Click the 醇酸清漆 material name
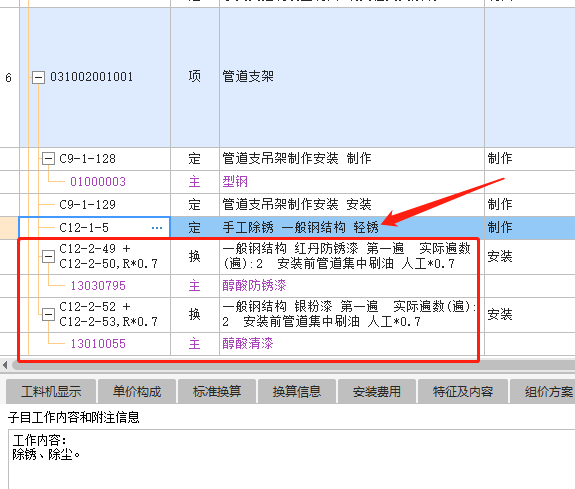Viewport: 575px width, 489px height. click(x=248, y=344)
